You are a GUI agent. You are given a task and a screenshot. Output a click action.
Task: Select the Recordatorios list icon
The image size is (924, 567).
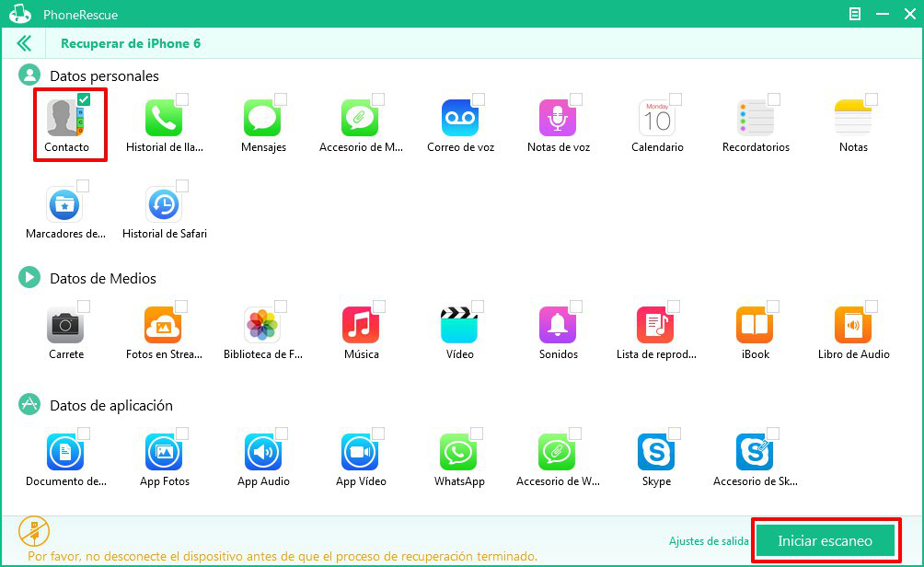(x=755, y=117)
